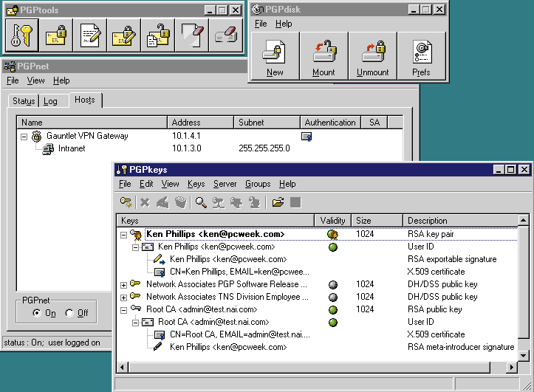Click the Search magnifier icon in PGPkeys toolbar
This screenshot has height=392, width=534.
[201, 202]
